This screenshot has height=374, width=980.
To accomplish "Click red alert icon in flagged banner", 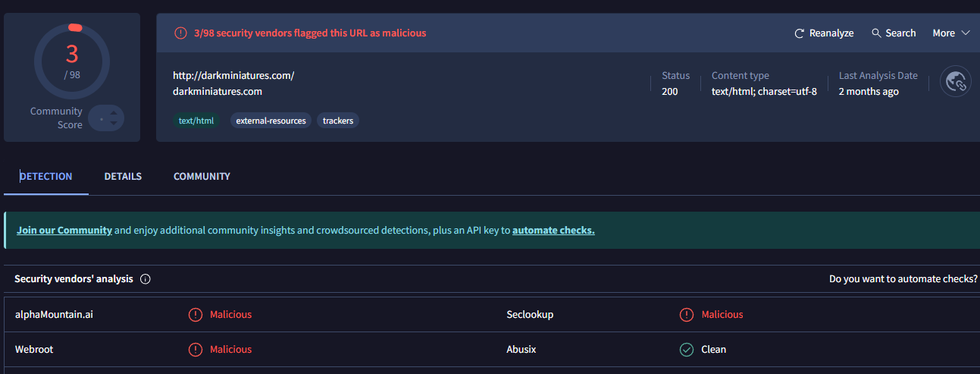I will coord(180,33).
